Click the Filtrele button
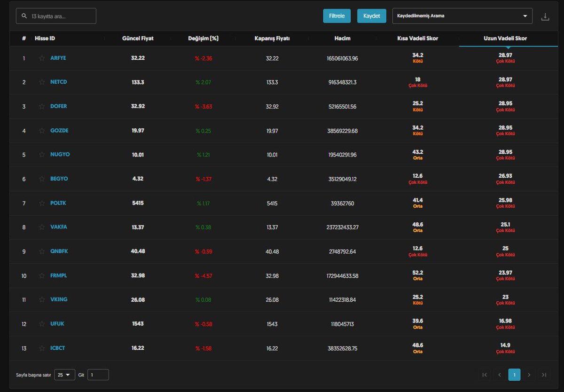This screenshot has width=564, height=392. (x=337, y=16)
